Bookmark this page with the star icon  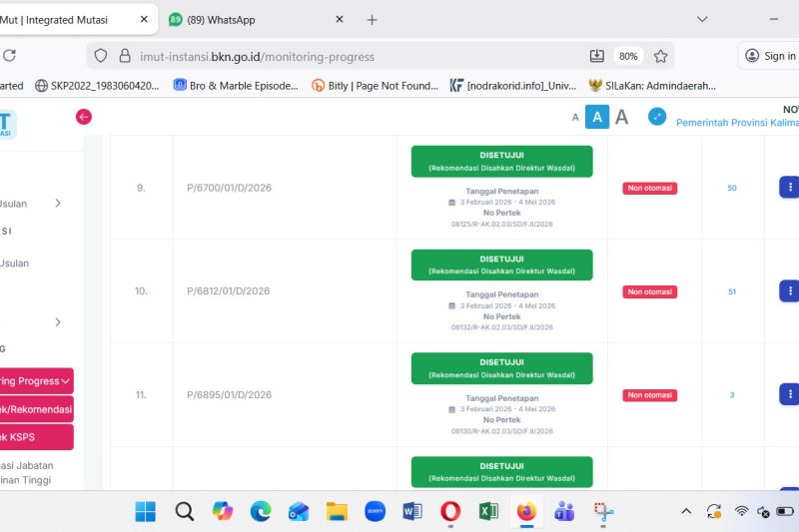660,56
